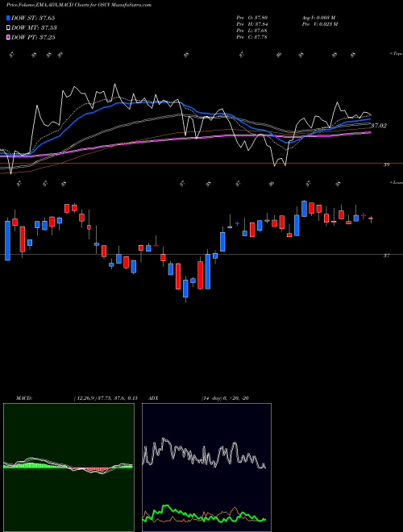Select the 'DOW ST: 37.65' legend text
Image resolution: width=403 pixels, height=532 pixels.
(33, 18)
